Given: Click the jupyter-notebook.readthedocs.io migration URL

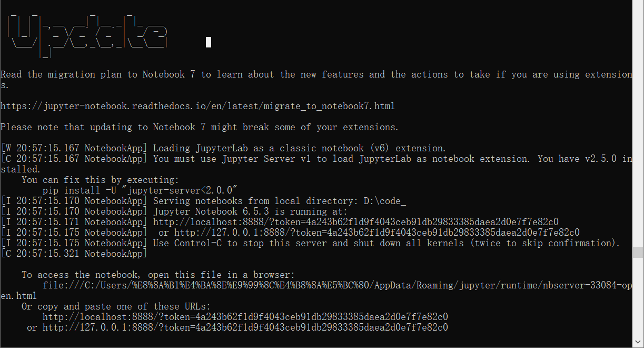Looking at the screenshot, I should (197, 106).
